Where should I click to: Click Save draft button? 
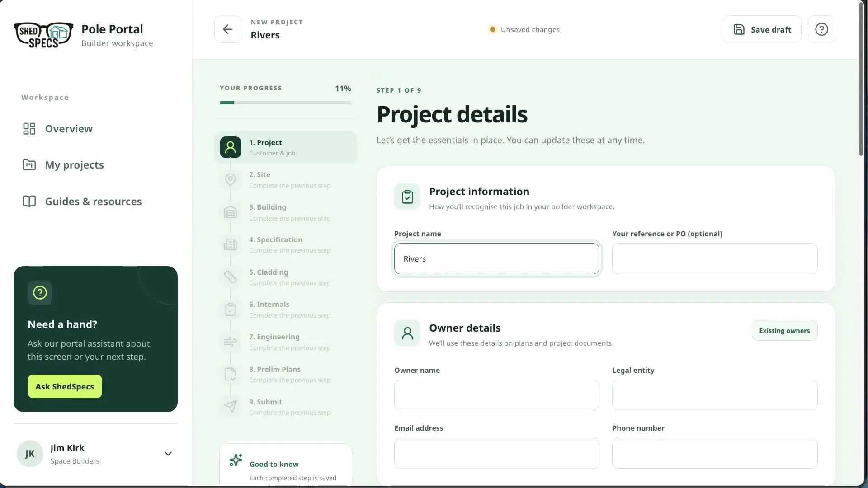(x=762, y=29)
